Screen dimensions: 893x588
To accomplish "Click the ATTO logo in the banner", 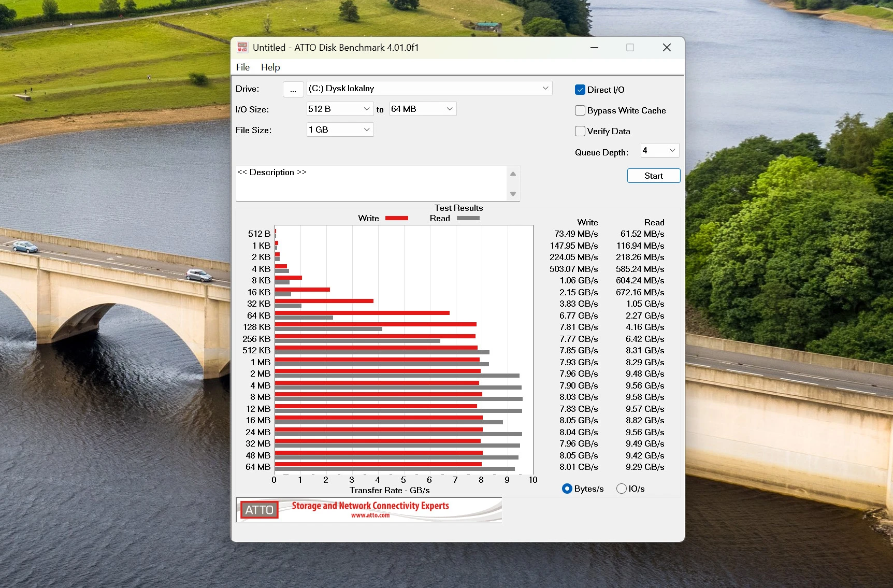I will 259,510.
